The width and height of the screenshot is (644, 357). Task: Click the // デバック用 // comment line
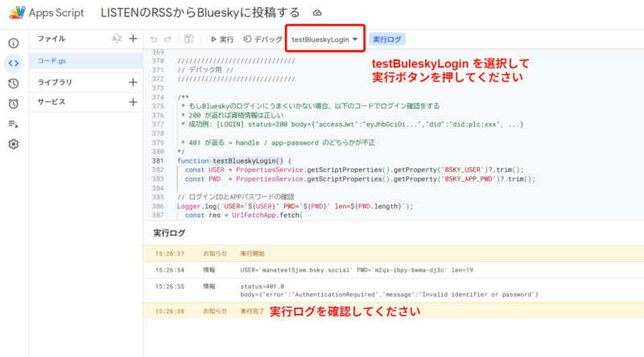point(205,70)
